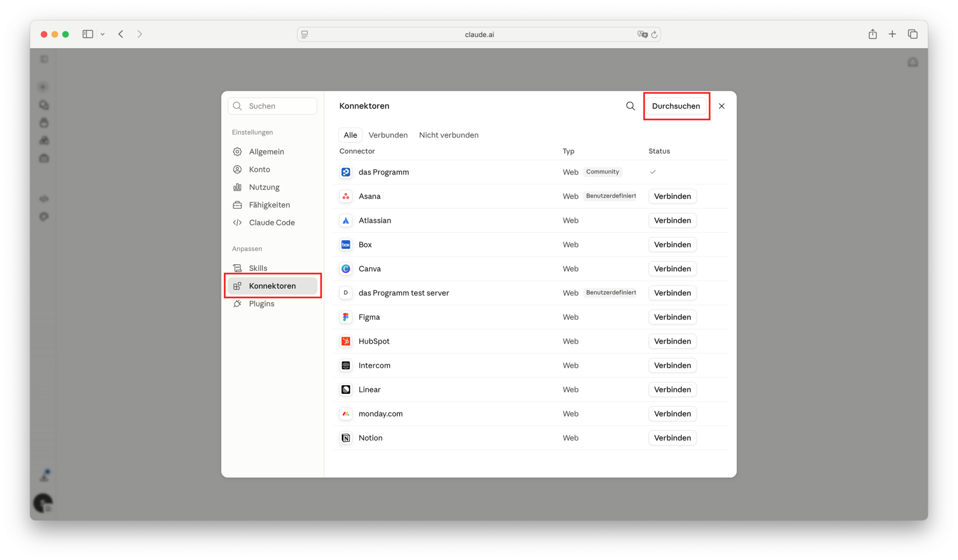This screenshot has height=560, width=958.
Task: Go back in browser history
Action: (121, 34)
